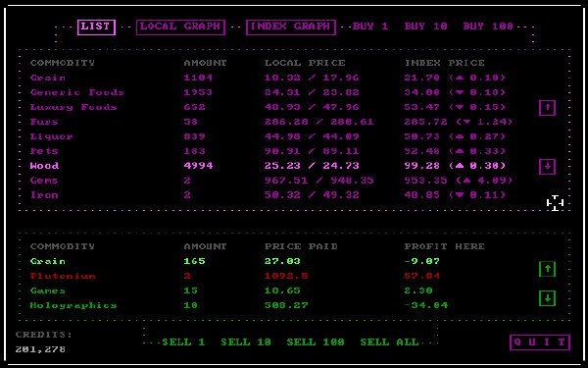The width and height of the screenshot is (588, 368).
Task: Click Plutonium price paid 1092.5
Action: (286, 276)
